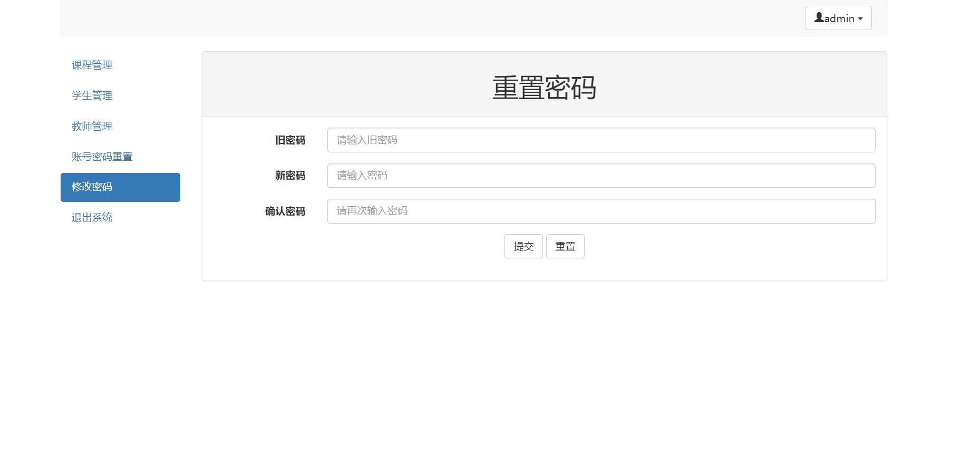
Task: Click the 确认密码 field label
Action: point(285,211)
